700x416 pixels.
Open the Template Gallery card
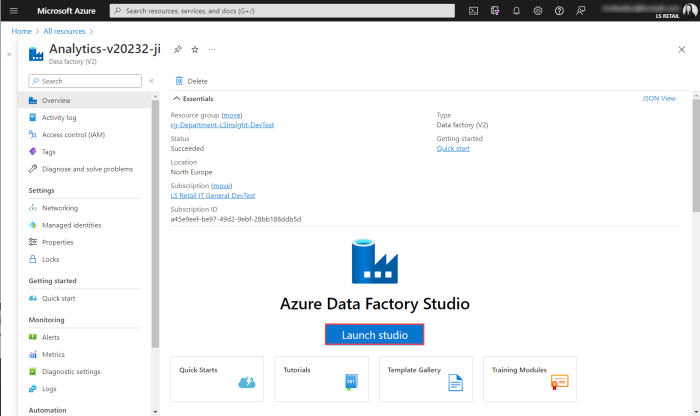[426, 378]
